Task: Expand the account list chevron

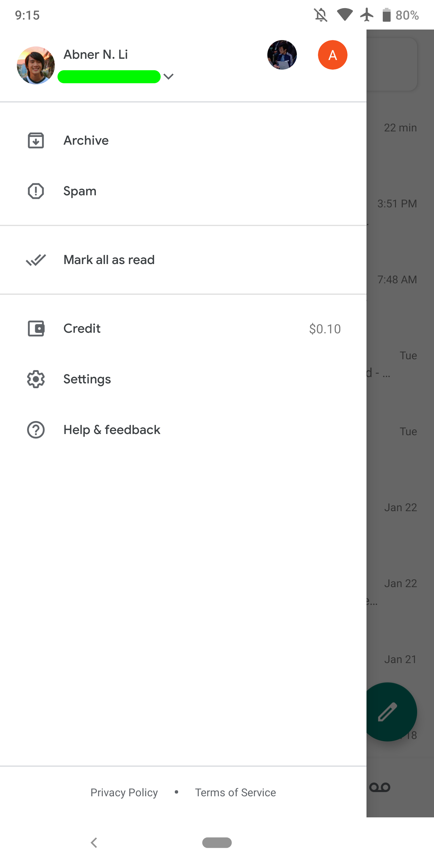Action: (168, 77)
